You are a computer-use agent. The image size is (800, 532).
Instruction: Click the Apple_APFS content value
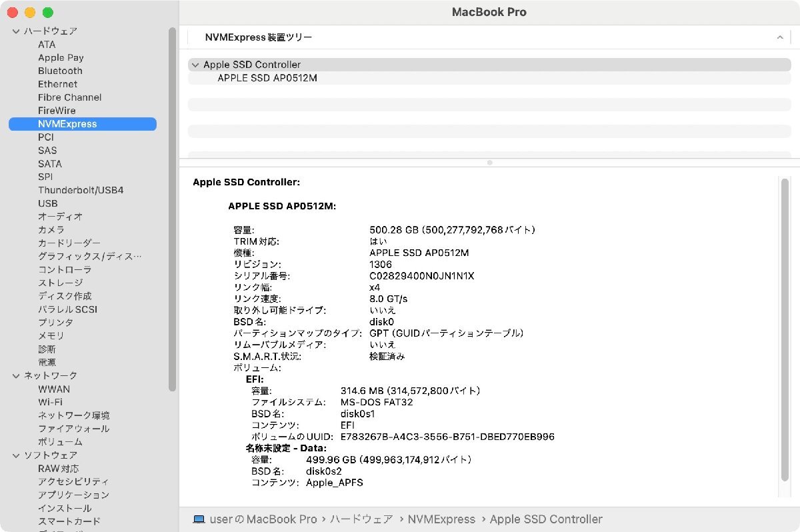coord(335,483)
